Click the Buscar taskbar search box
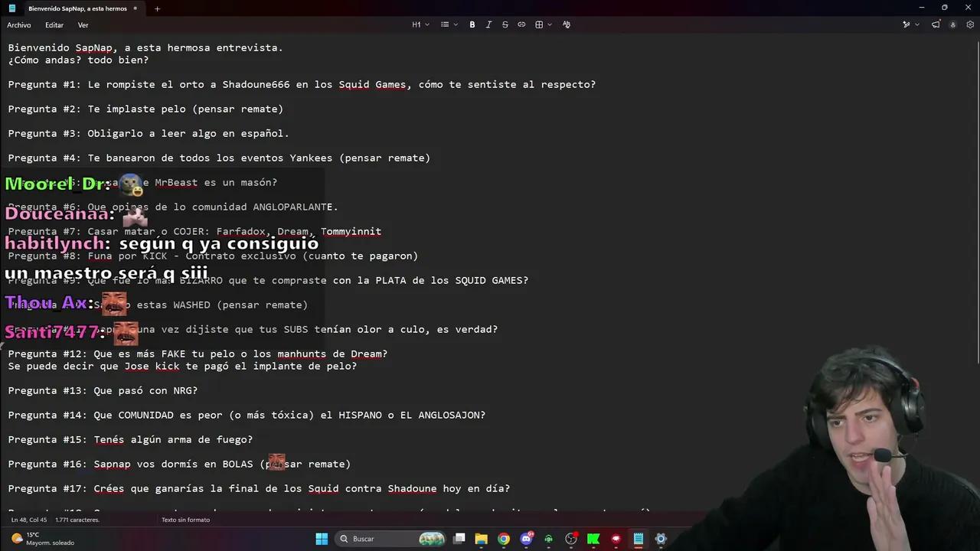Screen dimensions: 980x551 tap(392, 539)
